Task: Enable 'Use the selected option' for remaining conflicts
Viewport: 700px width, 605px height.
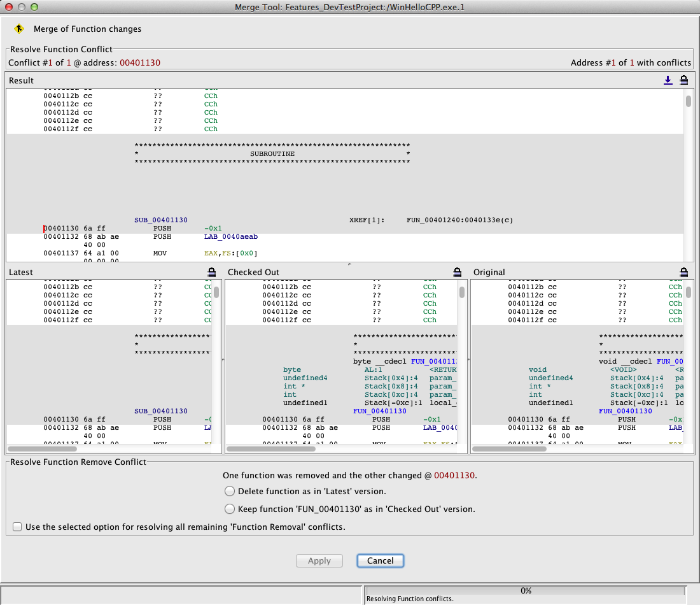Action: [x=17, y=527]
